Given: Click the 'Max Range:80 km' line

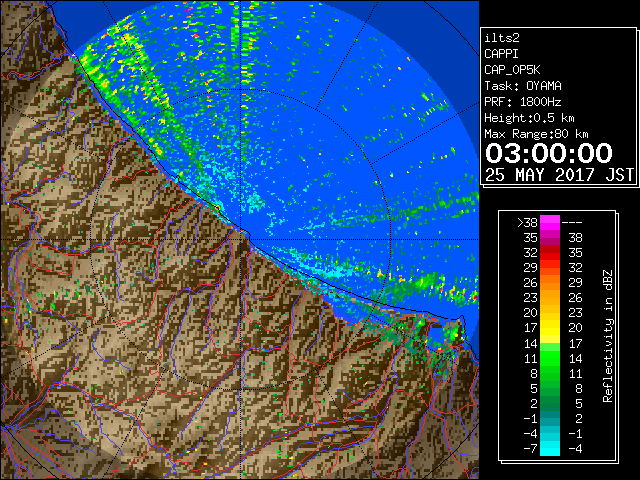Looking at the screenshot, I should pyautogui.click(x=536, y=134).
